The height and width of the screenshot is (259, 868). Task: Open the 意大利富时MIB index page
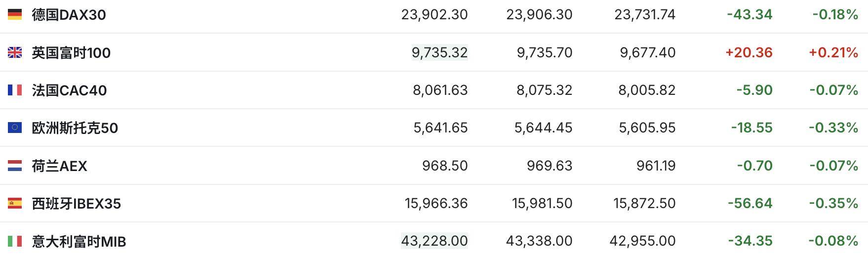79,241
